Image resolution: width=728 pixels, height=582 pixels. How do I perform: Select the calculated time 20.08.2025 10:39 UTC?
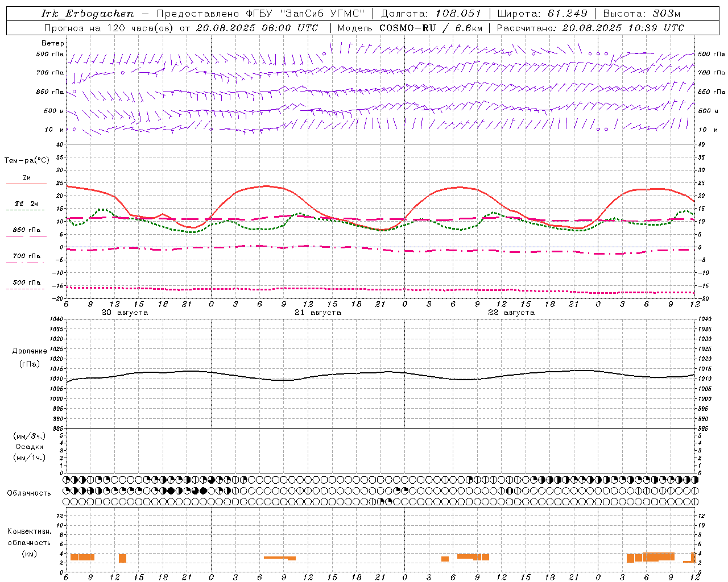[623, 28]
